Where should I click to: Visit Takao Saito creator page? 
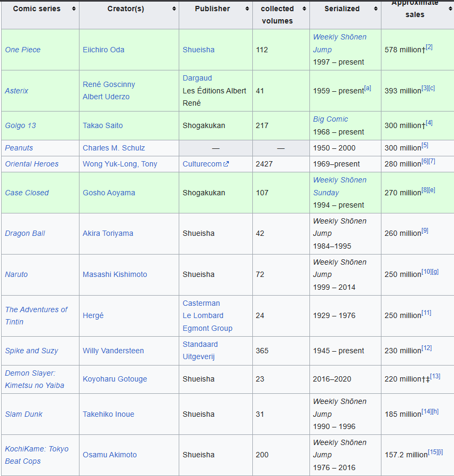pyautogui.click(x=103, y=126)
